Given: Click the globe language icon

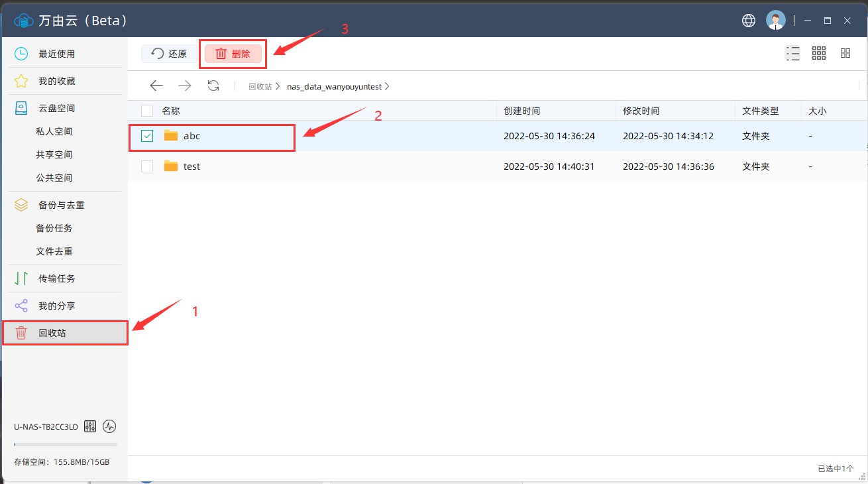Looking at the screenshot, I should point(749,21).
